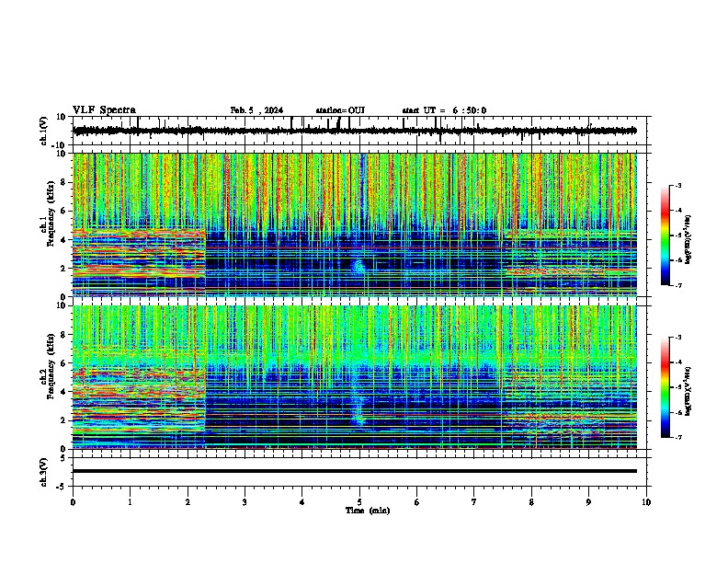Click the "VLF Spectra" plot title
This screenshot has height=563, width=728.
pyautogui.click(x=104, y=110)
